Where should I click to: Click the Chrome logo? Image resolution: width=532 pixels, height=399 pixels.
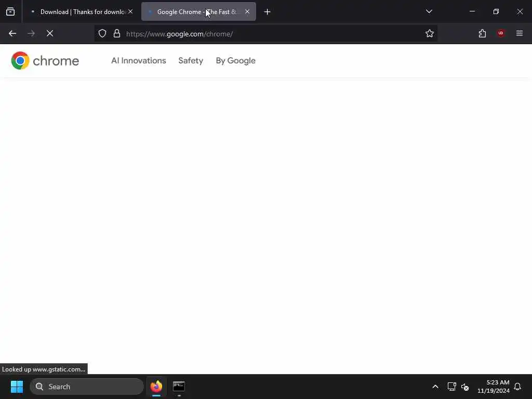[x=45, y=61]
